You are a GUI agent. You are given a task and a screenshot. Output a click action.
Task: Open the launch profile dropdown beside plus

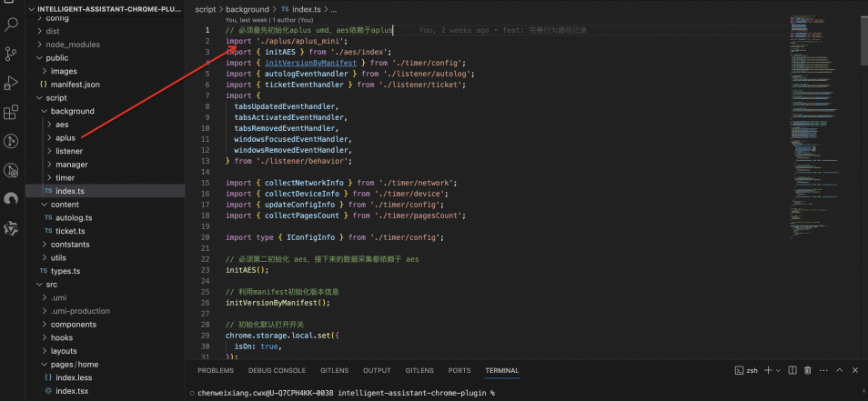pyautogui.click(x=779, y=371)
